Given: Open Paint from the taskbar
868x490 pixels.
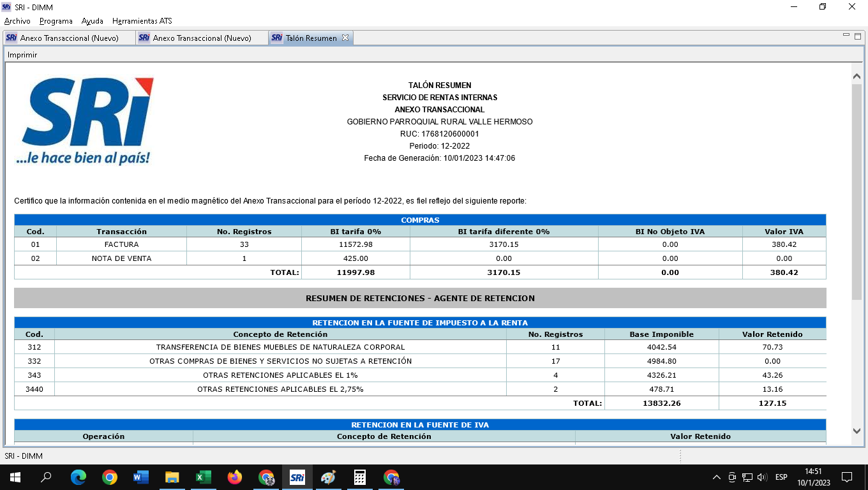Looking at the screenshot, I should [328, 477].
